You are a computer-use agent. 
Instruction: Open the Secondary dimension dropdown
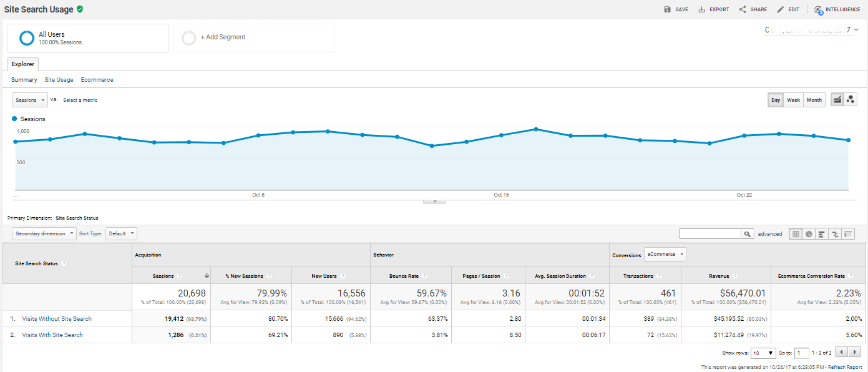tap(44, 233)
